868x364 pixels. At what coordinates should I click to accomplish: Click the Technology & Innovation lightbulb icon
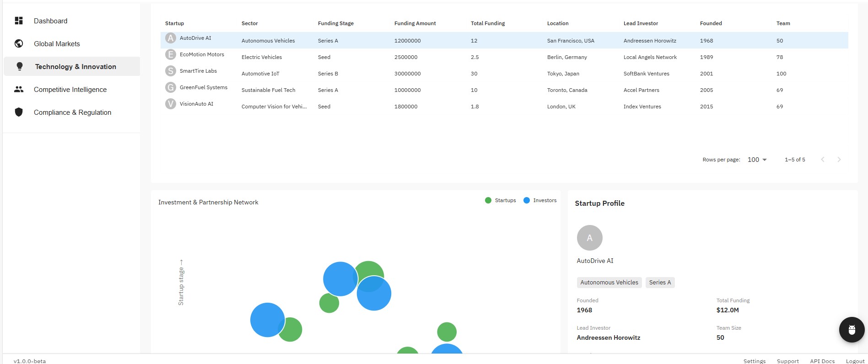tap(20, 66)
